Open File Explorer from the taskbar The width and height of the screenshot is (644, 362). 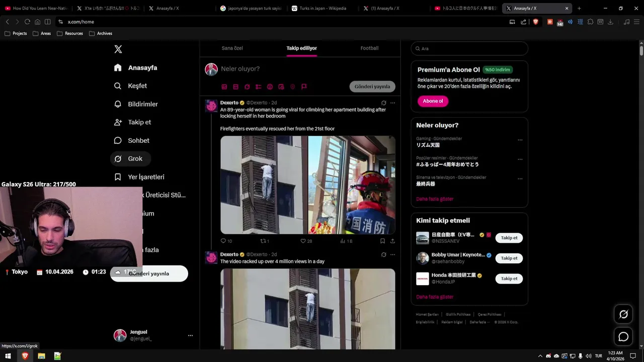(41, 356)
